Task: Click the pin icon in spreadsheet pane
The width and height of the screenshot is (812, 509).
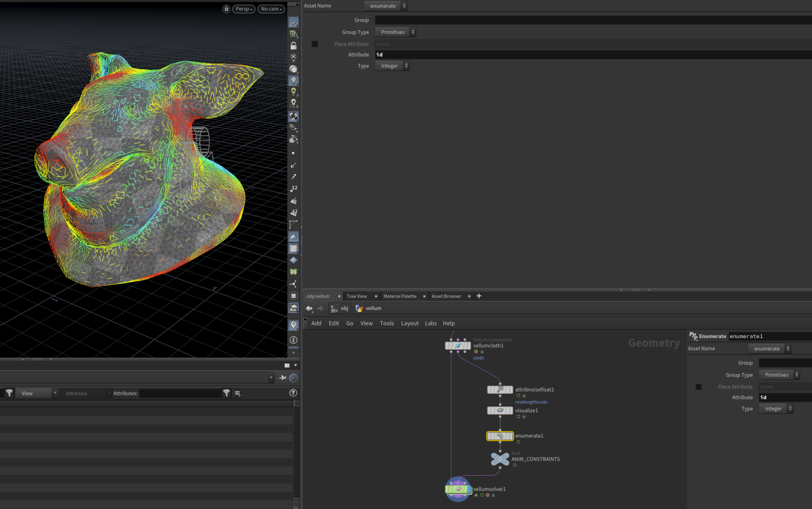Action: pos(283,378)
